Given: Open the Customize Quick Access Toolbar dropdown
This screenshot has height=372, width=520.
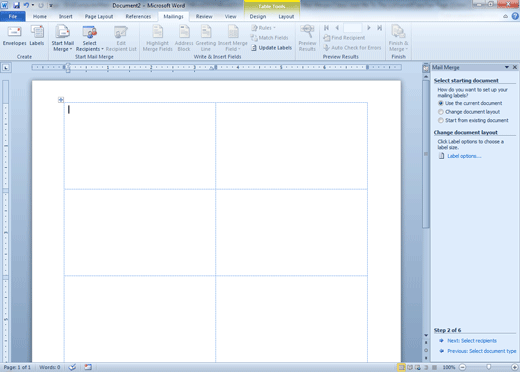Looking at the screenshot, I should [51, 5].
